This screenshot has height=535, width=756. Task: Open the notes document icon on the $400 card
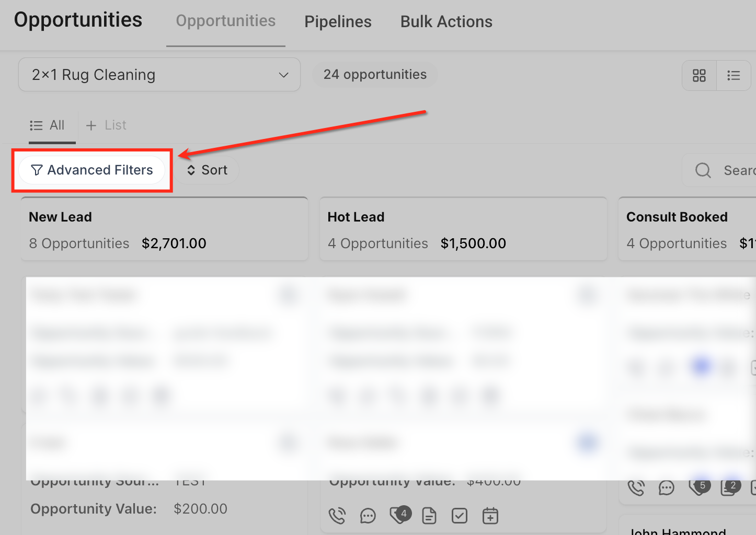[x=429, y=516]
